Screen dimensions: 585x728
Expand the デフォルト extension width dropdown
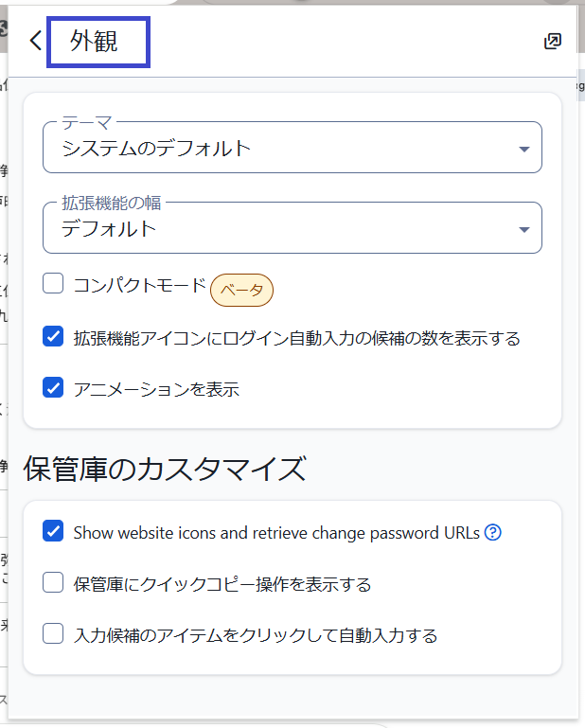coord(284,228)
